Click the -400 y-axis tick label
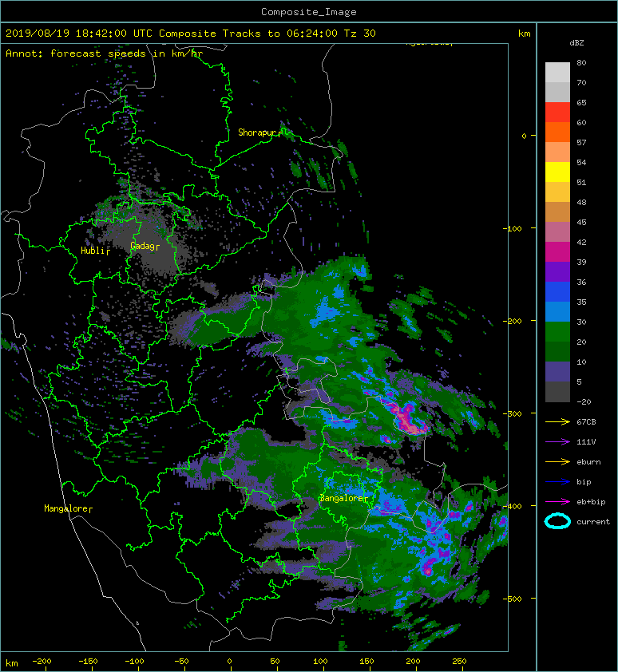This screenshot has width=618, height=672. point(513,506)
